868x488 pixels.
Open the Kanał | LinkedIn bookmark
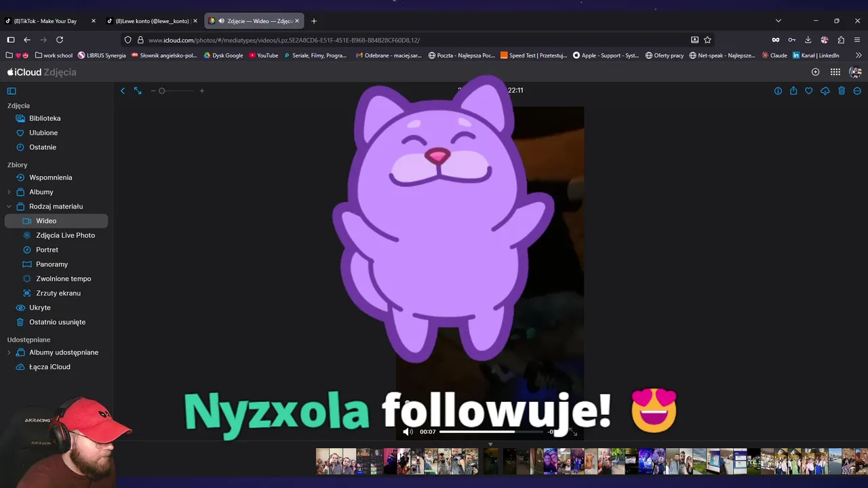point(816,56)
